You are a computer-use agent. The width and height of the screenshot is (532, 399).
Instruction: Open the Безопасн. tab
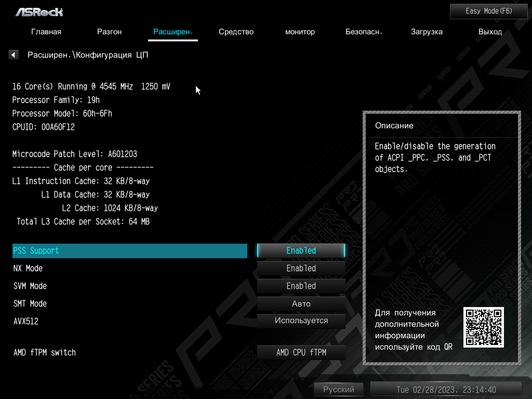tap(364, 32)
